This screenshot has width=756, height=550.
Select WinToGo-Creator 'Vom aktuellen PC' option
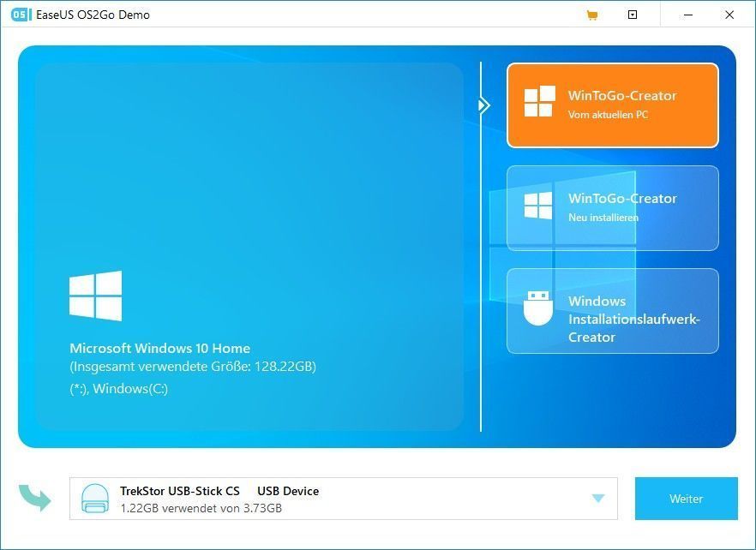point(612,105)
